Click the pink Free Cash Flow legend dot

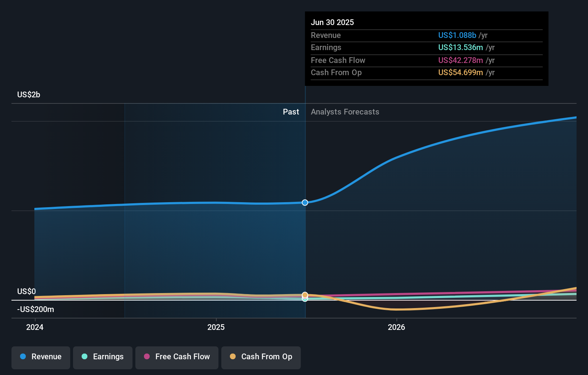(x=147, y=357)
